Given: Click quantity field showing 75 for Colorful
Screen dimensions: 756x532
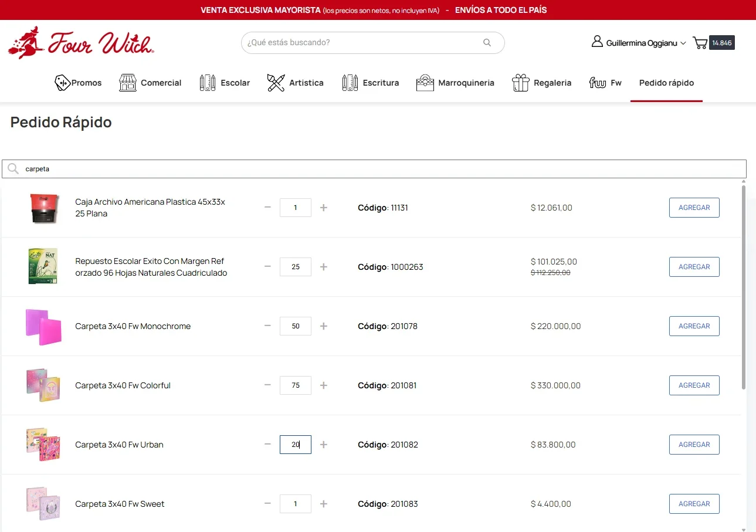Looking at the screenshot, I should point(296,385).
